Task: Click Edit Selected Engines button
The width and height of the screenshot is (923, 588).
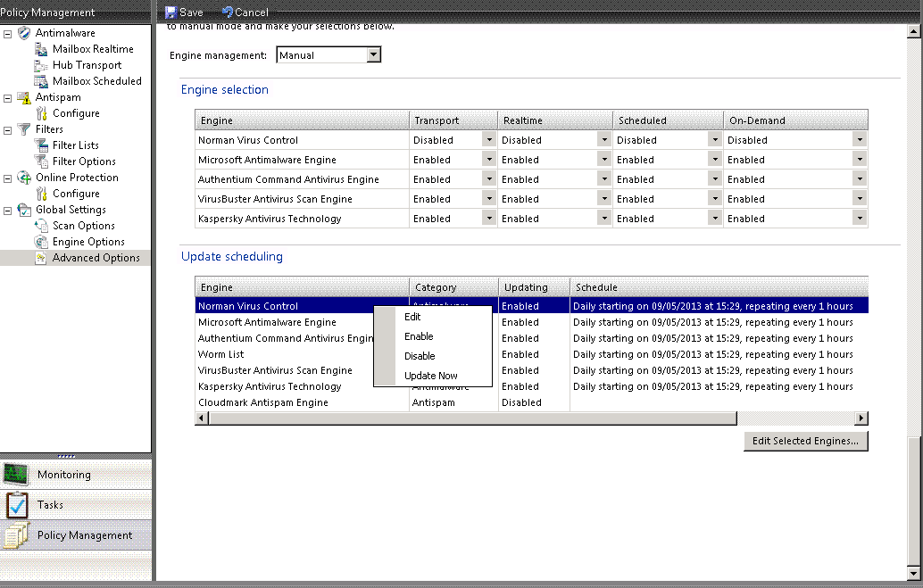Action: [x=805, y=441]
